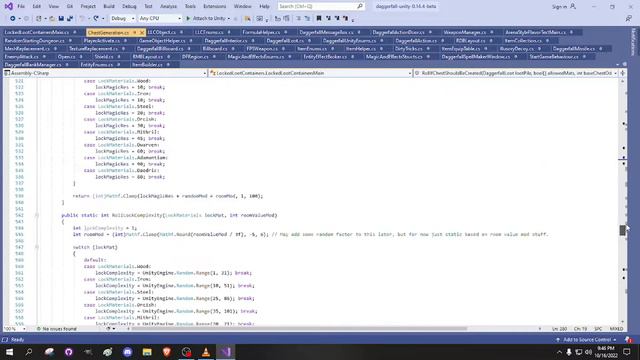Click the navigate backward toolbar icon
Viewport: 640px width, 360px height.
(x=13, y=18)
